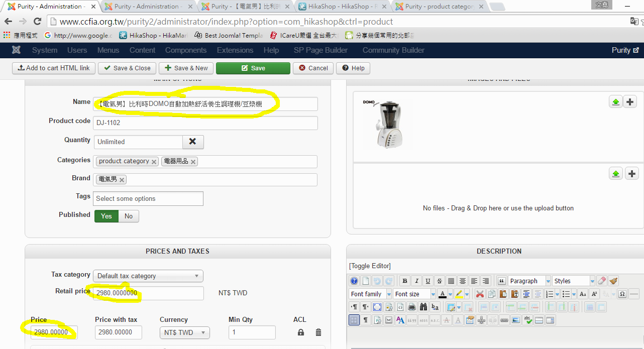The image size is (644, 349).
Task: Open NT$ TWD currency dropdown
Action: [x=185, y=332]
